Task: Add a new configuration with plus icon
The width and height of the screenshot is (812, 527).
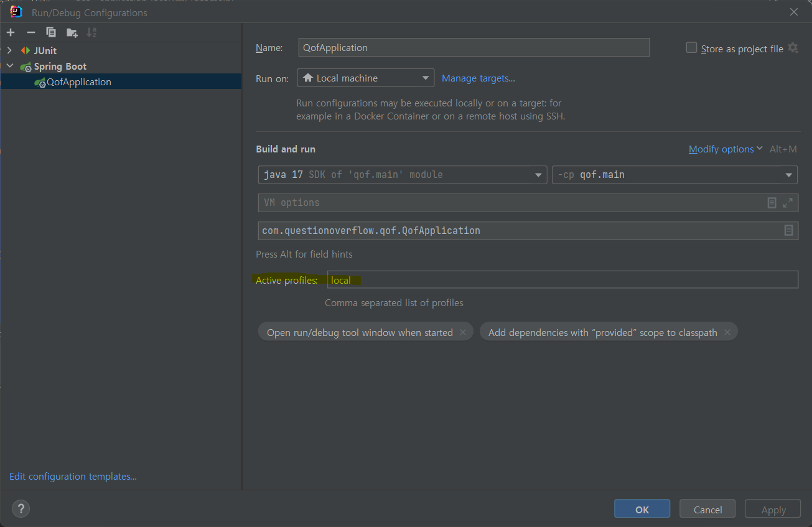Action: point(11,32)
